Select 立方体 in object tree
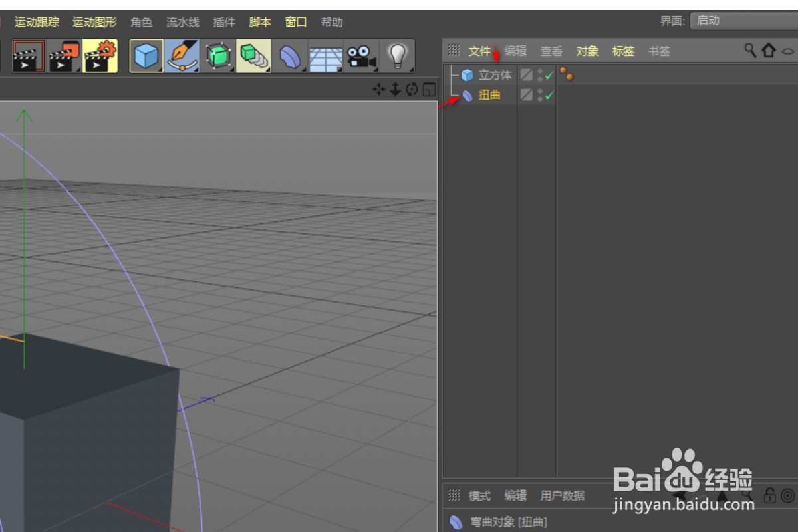This screenshot has height=532, width=798. [495, 76]
